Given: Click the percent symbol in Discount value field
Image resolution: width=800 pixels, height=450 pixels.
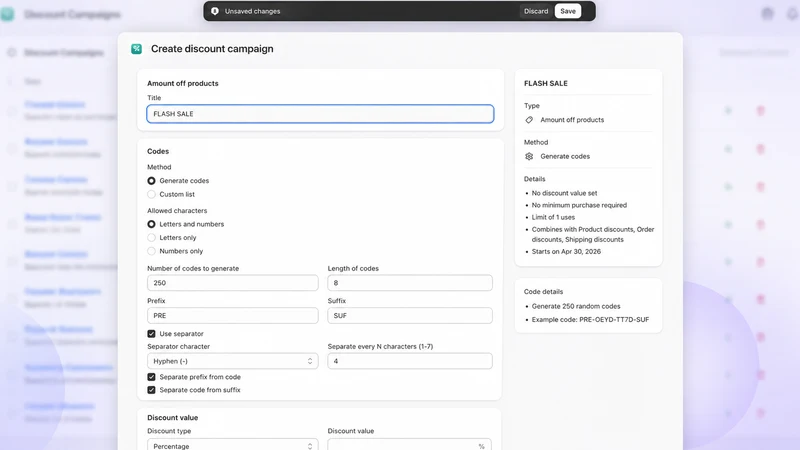Looking at the screenshot, I should point(481,446).
